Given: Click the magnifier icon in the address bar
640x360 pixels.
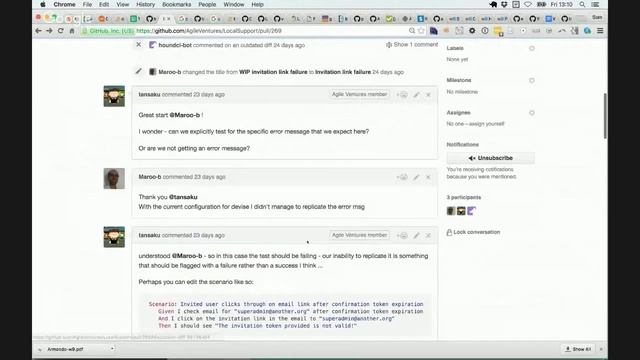Looking at the screenshot, I should pos(412,31).
